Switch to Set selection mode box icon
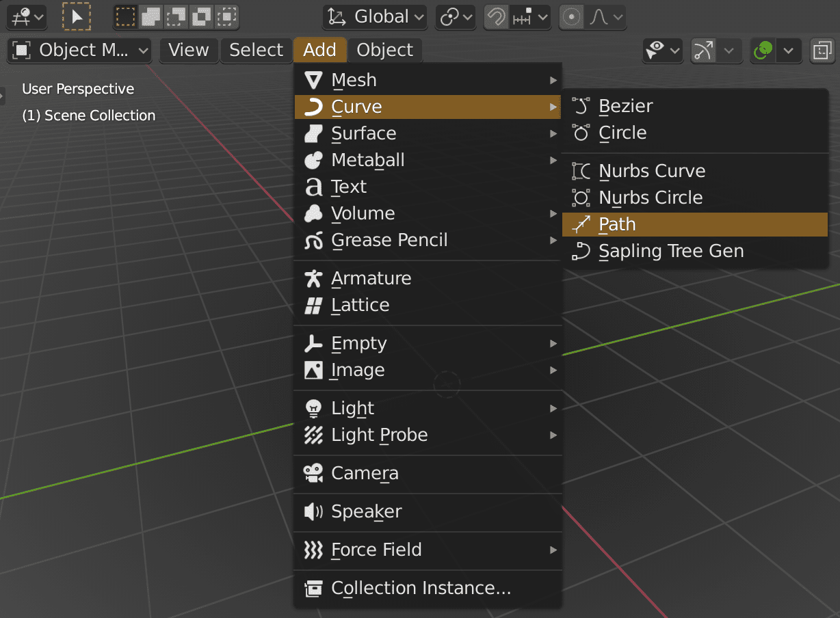The width and height of the screenshot is (840, 618). 124,17
